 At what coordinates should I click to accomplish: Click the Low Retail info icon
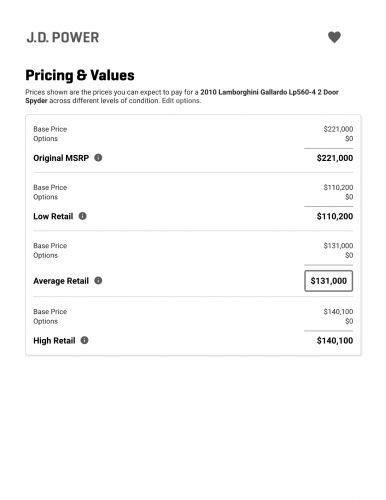[x=82, y=216]
